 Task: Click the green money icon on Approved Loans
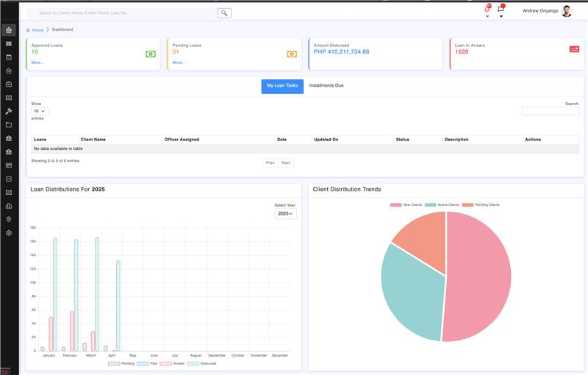[x=151, y=54]
